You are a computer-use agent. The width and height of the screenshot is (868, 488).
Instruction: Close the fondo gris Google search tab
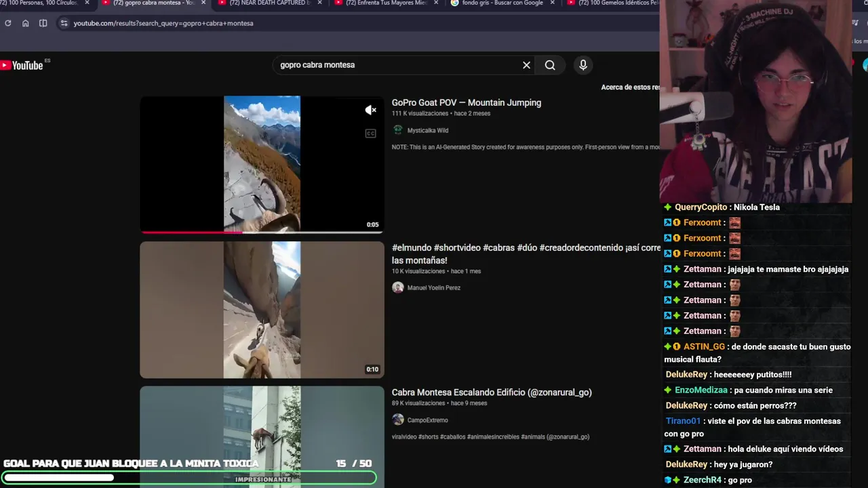pos(552,3)
